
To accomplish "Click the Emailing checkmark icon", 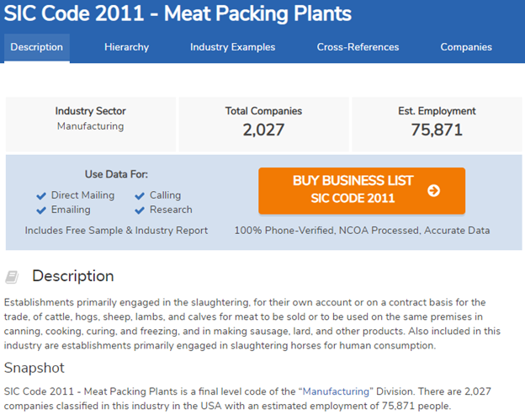I will coord(41,210).
